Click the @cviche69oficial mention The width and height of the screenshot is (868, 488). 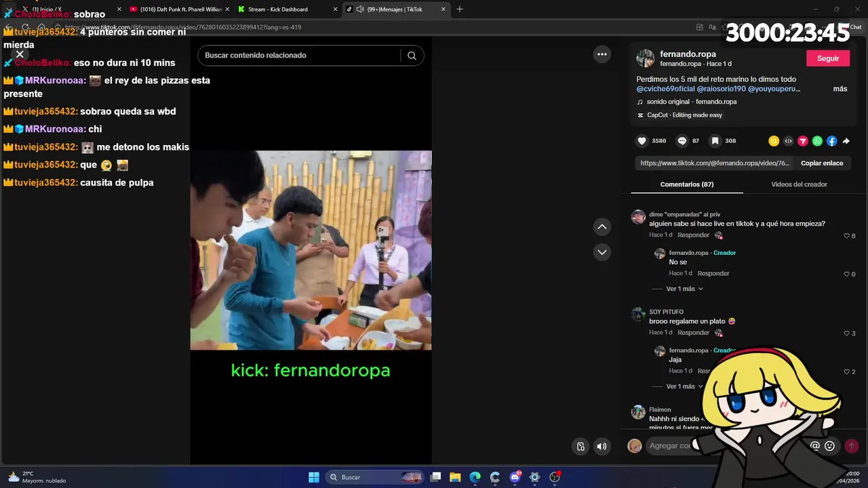click(665, 89)
